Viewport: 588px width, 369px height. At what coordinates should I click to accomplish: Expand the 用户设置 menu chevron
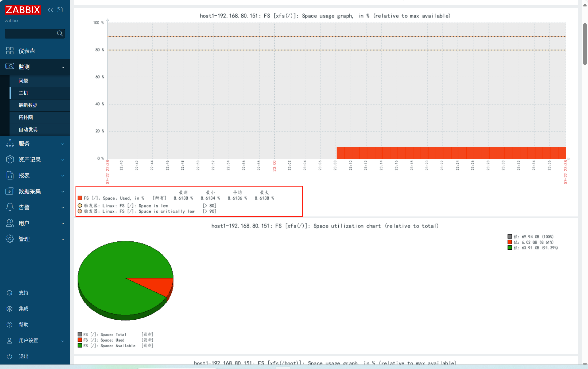coord(63,341)
